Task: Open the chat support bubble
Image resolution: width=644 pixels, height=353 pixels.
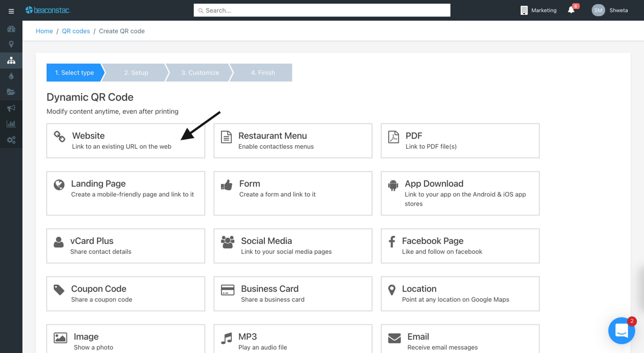Action: 621,331
